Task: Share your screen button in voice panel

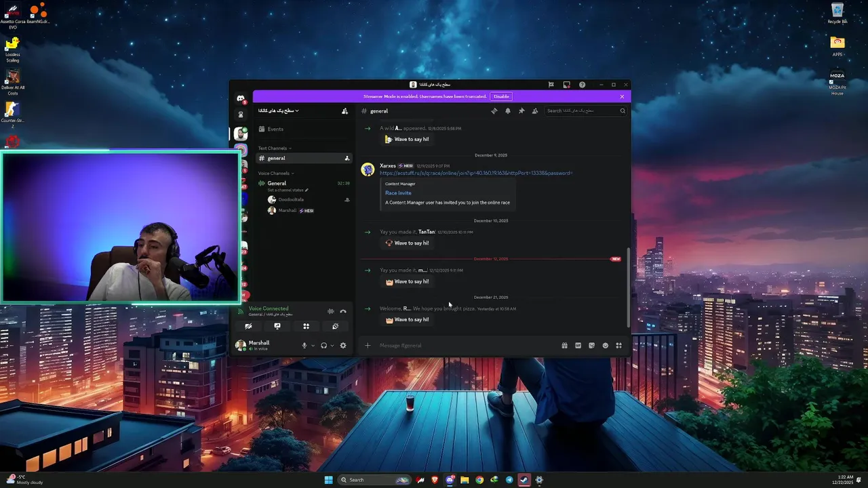Action: [x=277, y=326]
